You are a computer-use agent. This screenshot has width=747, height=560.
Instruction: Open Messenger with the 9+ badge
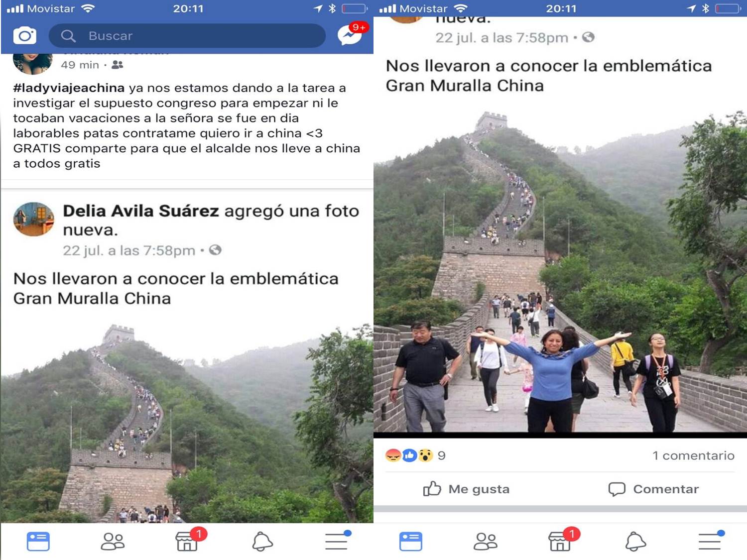pos(352,34)
